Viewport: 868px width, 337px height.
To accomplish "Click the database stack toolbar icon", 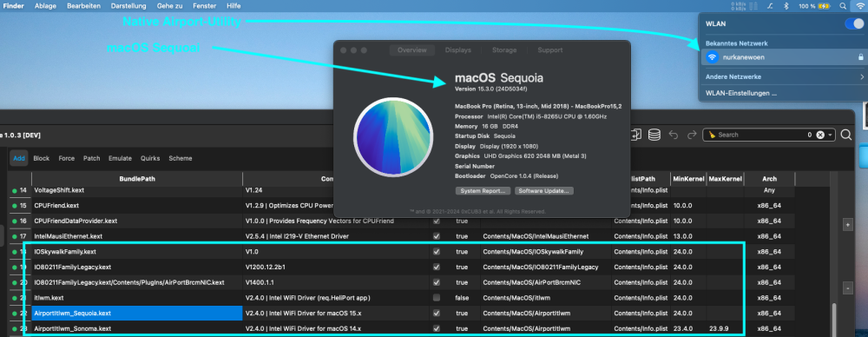I will pyautogui.click(x=654, y=135).
